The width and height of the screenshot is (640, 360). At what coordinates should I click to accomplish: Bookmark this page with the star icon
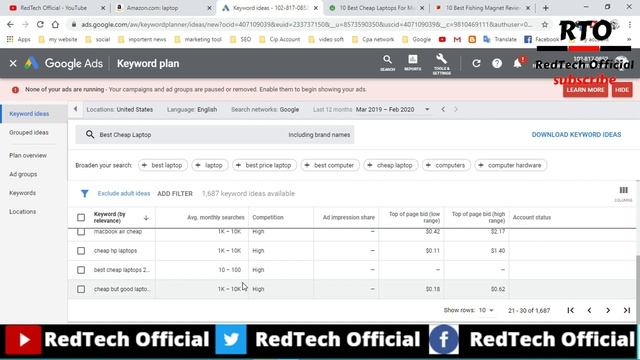click(x=545, y=24)
